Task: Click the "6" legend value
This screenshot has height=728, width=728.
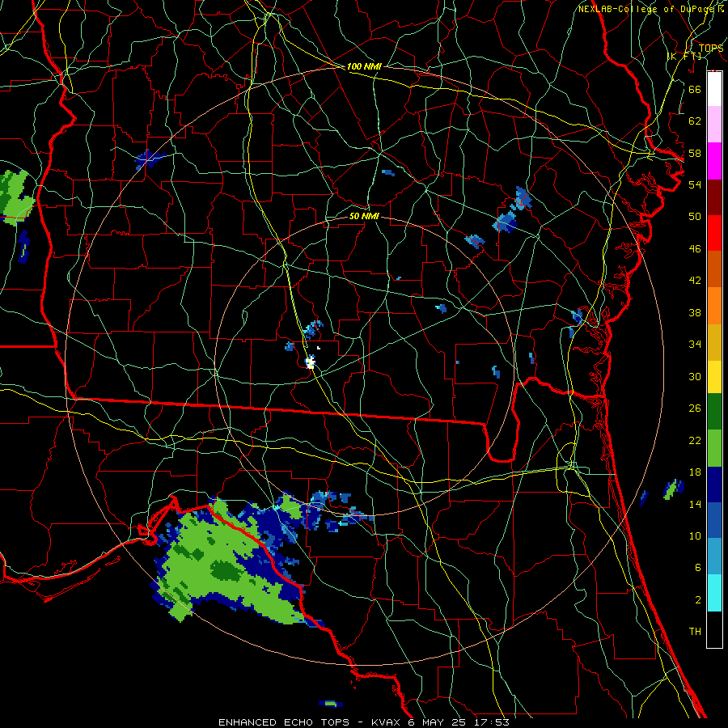Action: pos(697,568)
